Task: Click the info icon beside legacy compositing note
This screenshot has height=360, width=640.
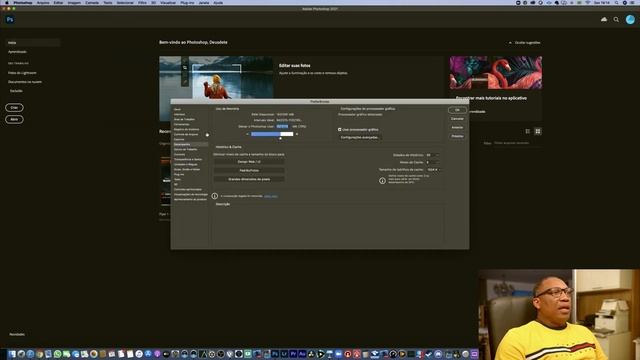Action: [215, 196]
